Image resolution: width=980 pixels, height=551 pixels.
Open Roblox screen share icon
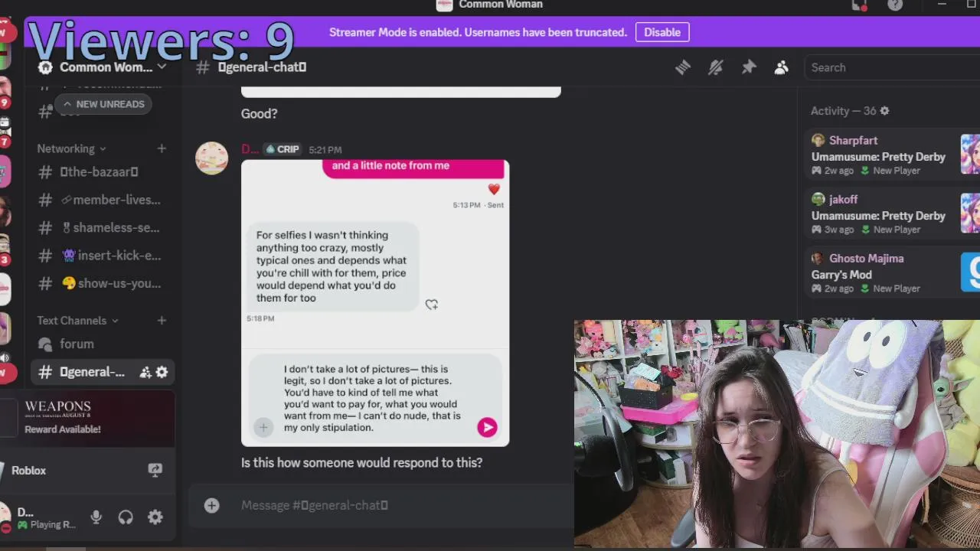[x=155, y=471]
